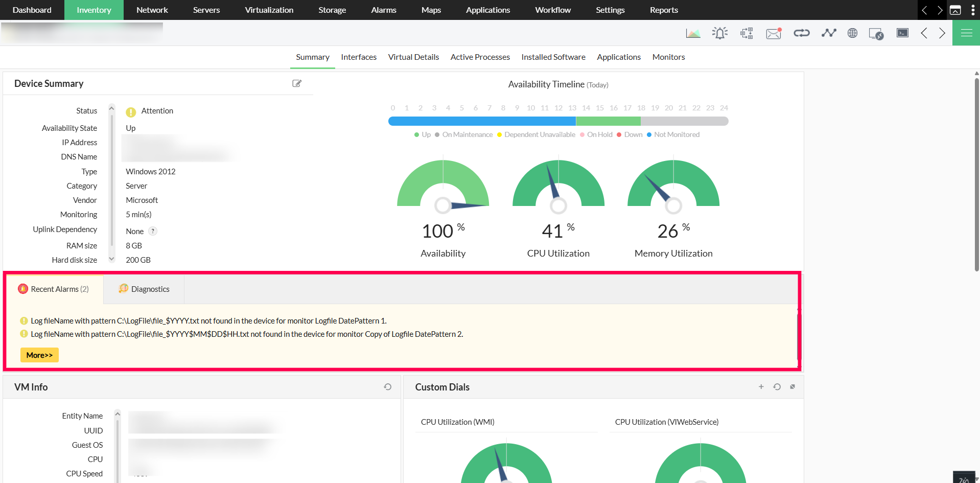Open the Maps menu
Screen dimensions: 980x483
[x=431, y=10]
